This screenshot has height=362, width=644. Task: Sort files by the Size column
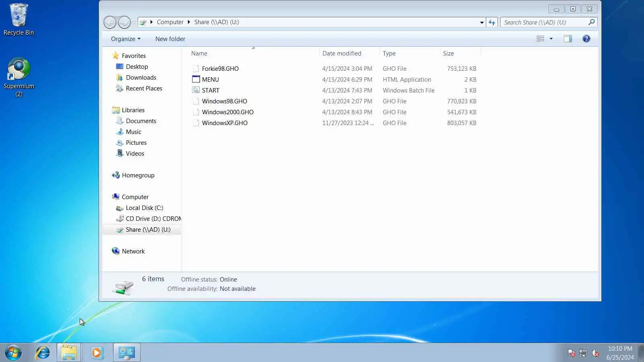pos(448,53)
